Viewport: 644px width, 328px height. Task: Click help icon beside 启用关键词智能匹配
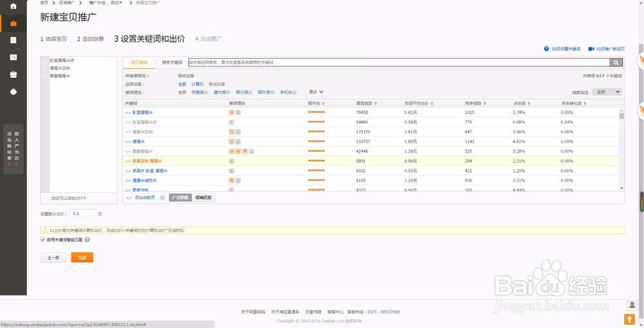[x=87, y=240]
